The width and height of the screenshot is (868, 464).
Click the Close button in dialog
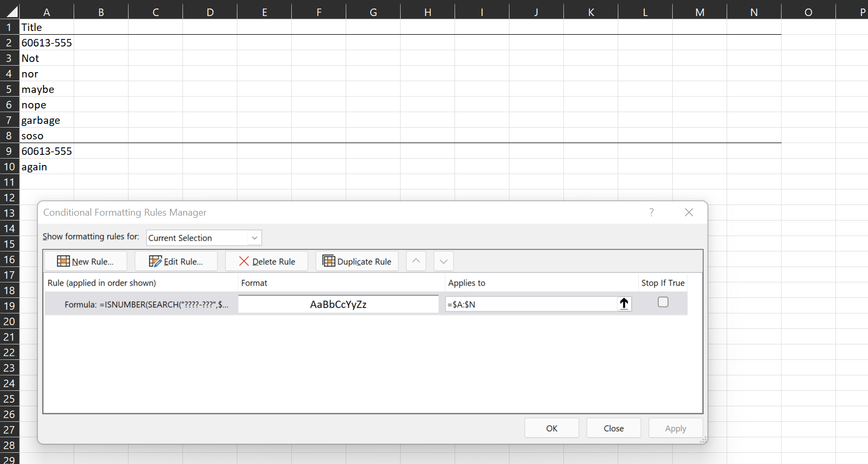[x=614, y=428]
